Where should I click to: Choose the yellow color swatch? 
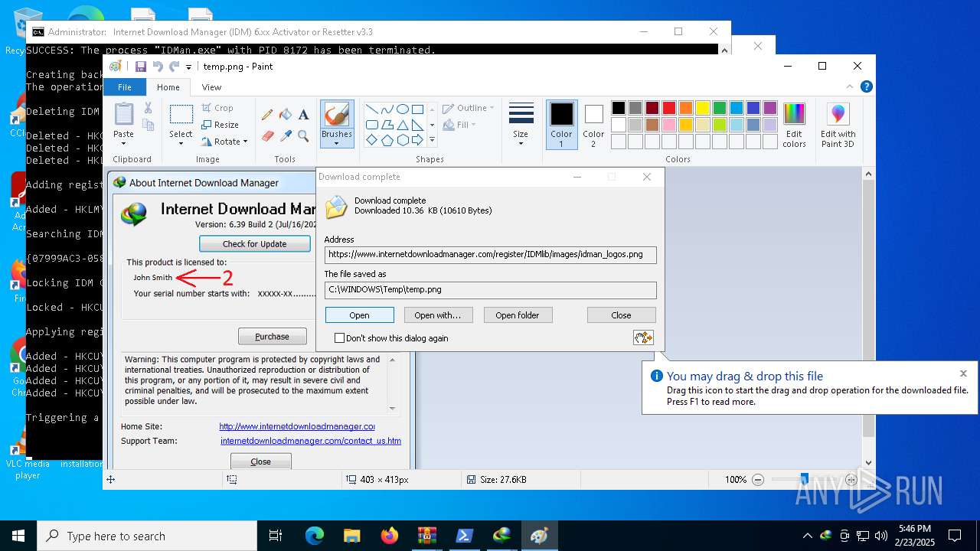tap(703, 108)
